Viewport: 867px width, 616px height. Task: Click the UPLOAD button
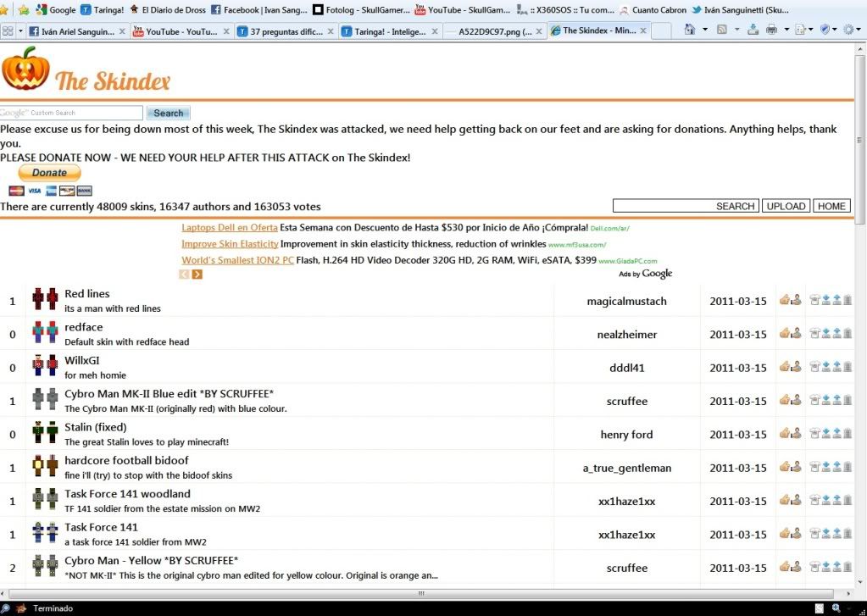click(x=786, y=206)
